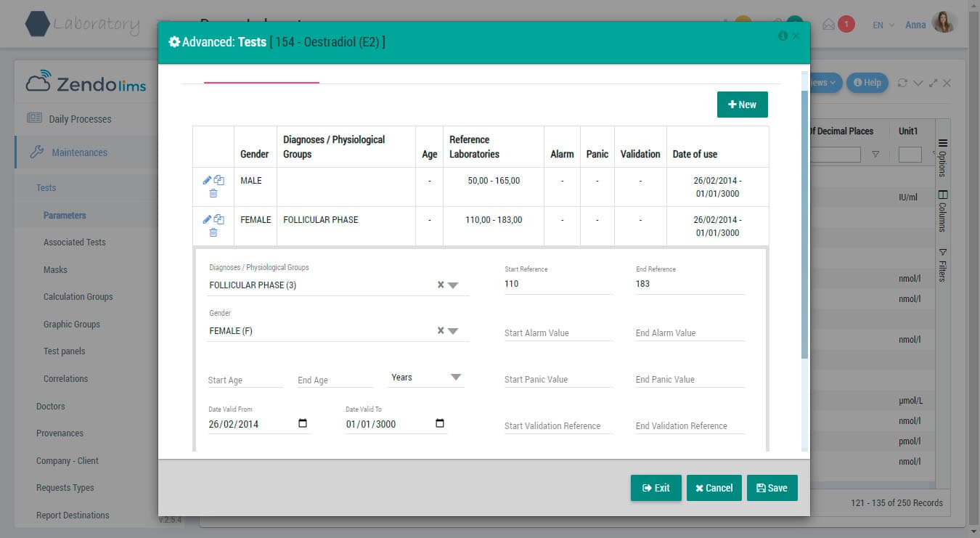Click the filter funnel under Decimal Places column
This screenshot has height=538, width=980.
pyautogui.click(x=875, y=154)
